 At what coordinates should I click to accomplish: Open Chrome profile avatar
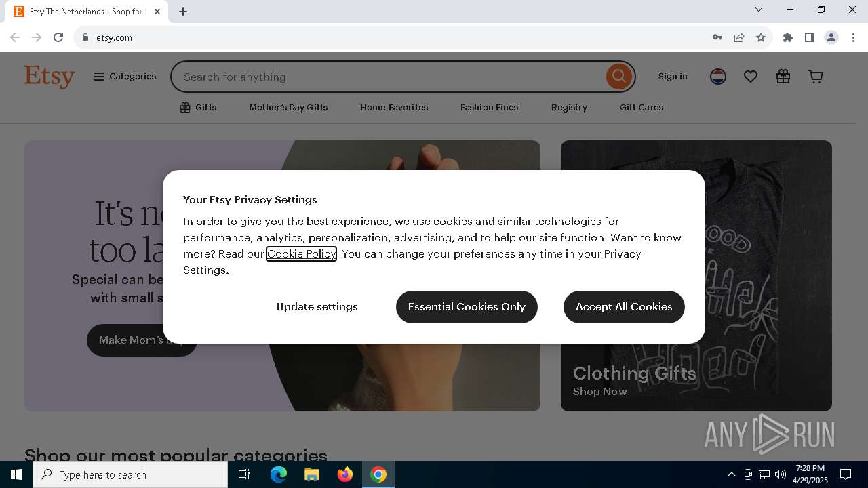point(831,37)
